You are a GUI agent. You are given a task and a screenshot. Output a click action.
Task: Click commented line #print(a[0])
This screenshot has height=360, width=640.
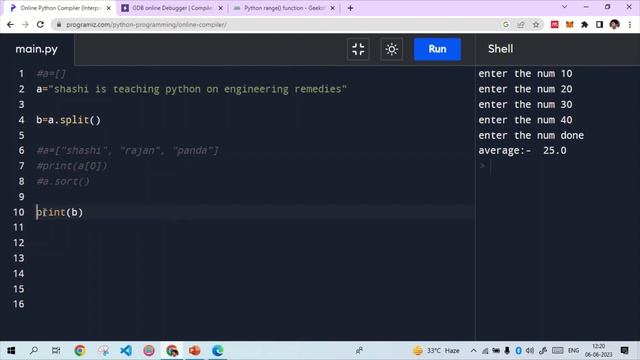[x=72, y=166]
